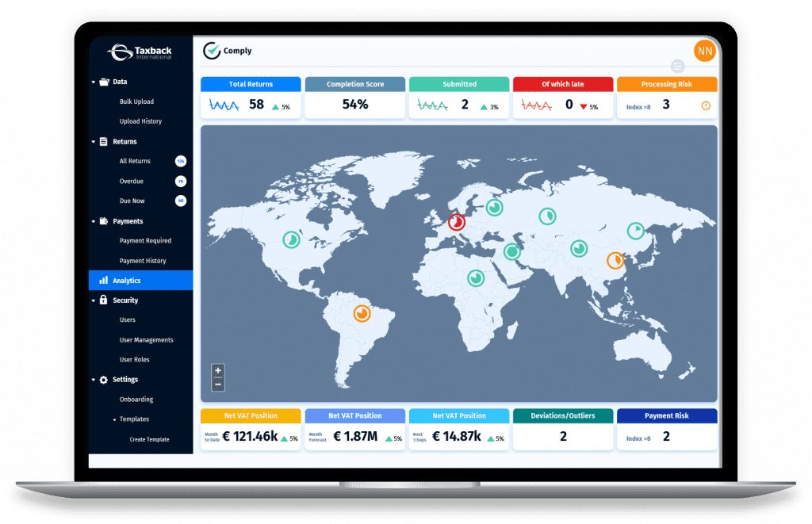The image size is (812, 524).
Task: Click the € 1.87M month forecast value
Action: (355, 437)
